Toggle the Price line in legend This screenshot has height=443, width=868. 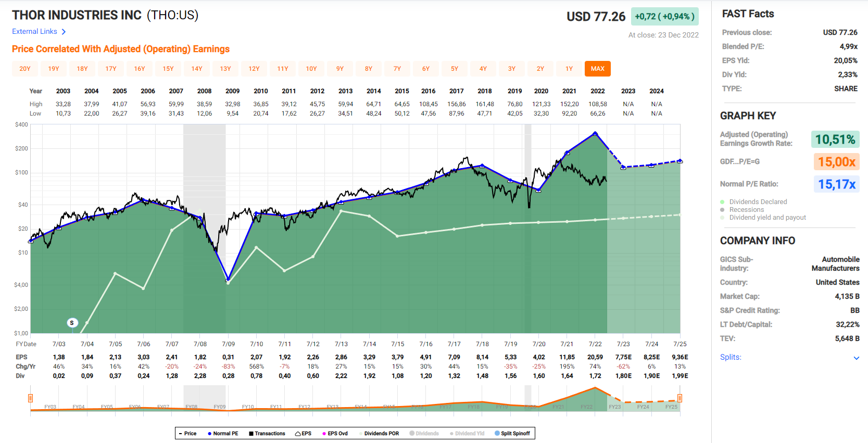point(187,434)
